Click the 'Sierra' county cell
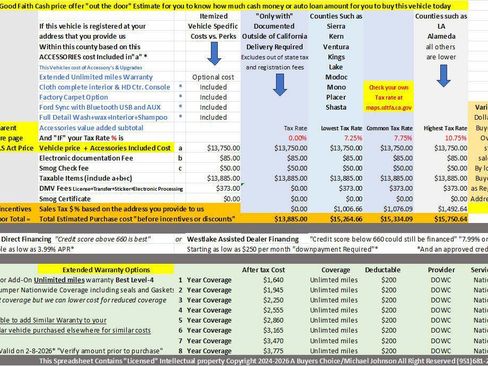 pyautogui.click(x=336, y=26)
